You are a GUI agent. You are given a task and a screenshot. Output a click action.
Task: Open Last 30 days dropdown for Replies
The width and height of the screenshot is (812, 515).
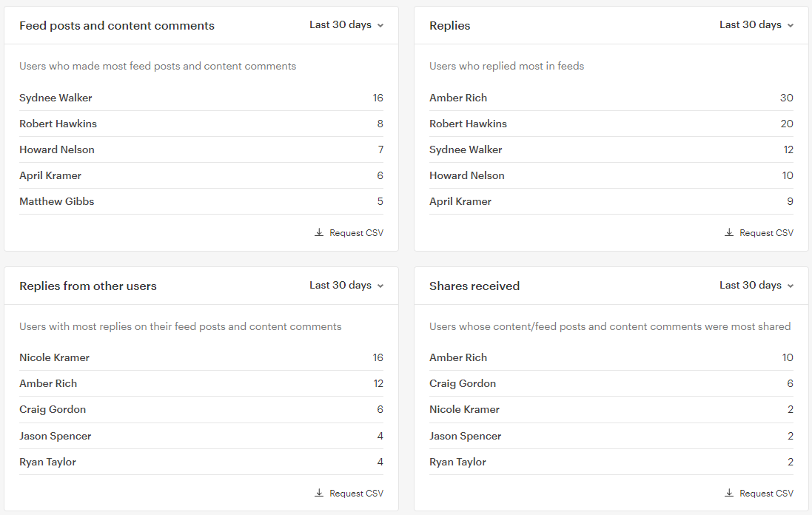[x=756, y=25]
